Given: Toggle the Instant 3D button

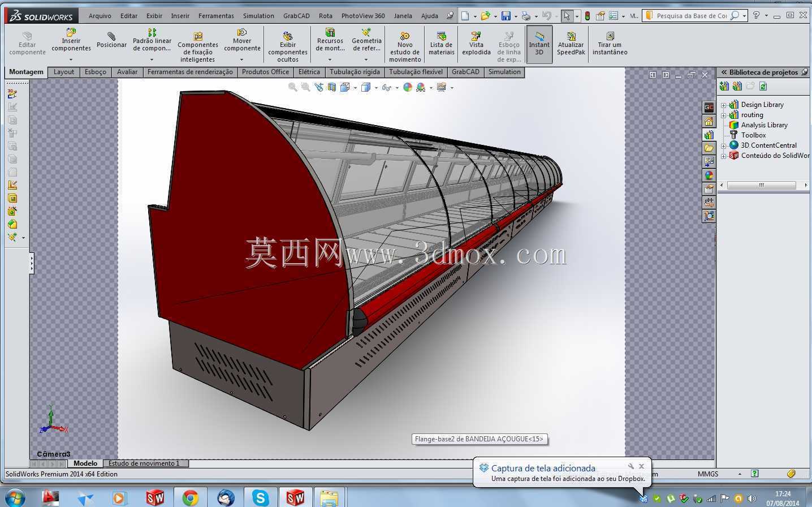Looking at the screenshot, I should pyautogui.click(x=539, y=44).
